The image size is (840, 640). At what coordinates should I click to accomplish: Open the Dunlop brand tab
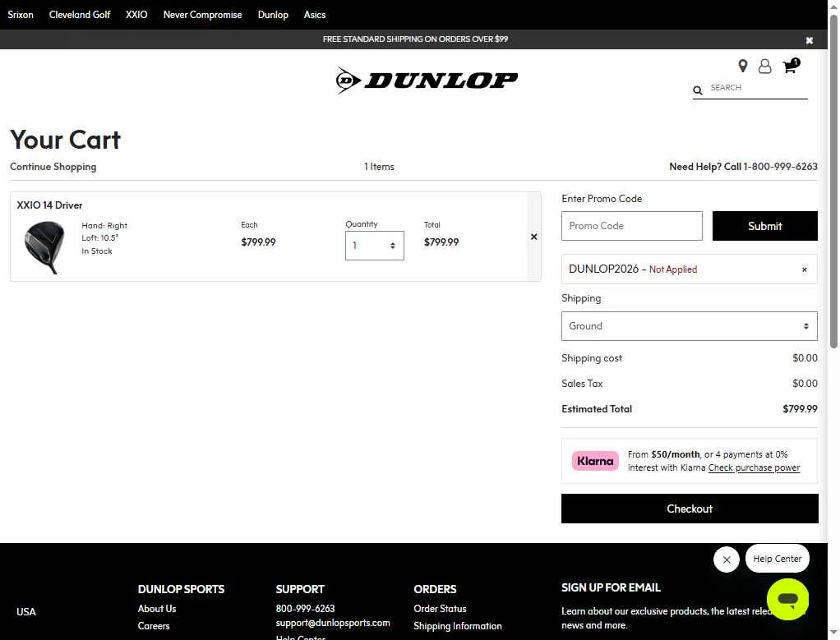click(273, 15)
